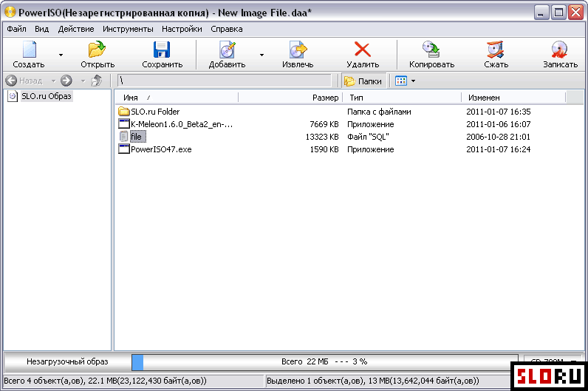Minimize the PowerISO window
The width and height of the screenshot is (588, 391).
[x=541, y=13]
